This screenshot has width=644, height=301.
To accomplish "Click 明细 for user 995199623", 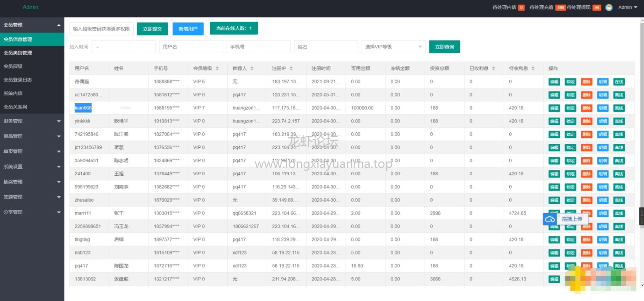I will click(x=603, y=187).
